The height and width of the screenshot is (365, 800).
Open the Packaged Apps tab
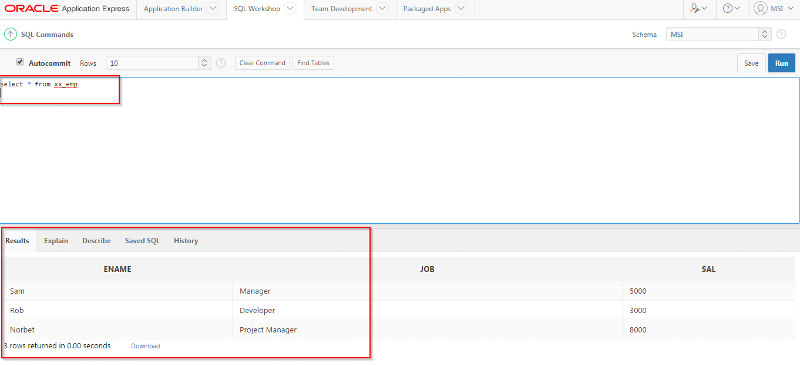click(427, 9)
